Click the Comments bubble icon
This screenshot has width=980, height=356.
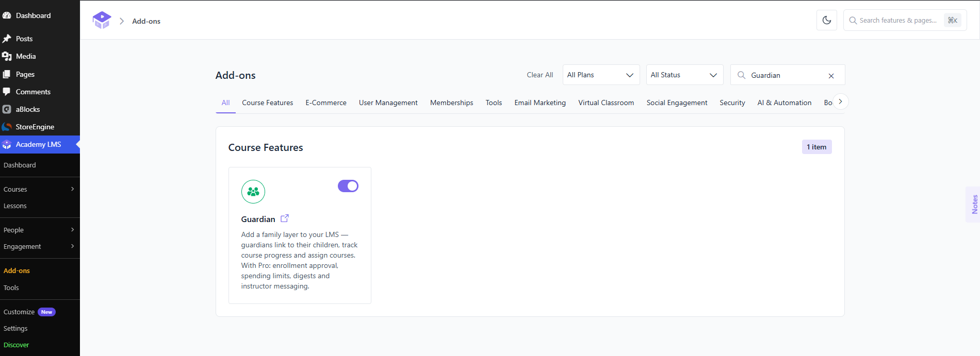click(7, 92)
